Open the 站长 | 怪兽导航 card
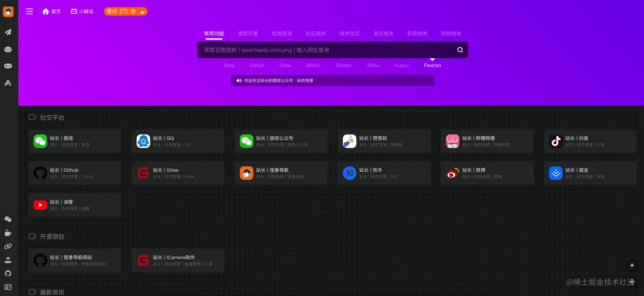Screen dimensions: 644x296 pyautogui.click(x=281, y=173)
